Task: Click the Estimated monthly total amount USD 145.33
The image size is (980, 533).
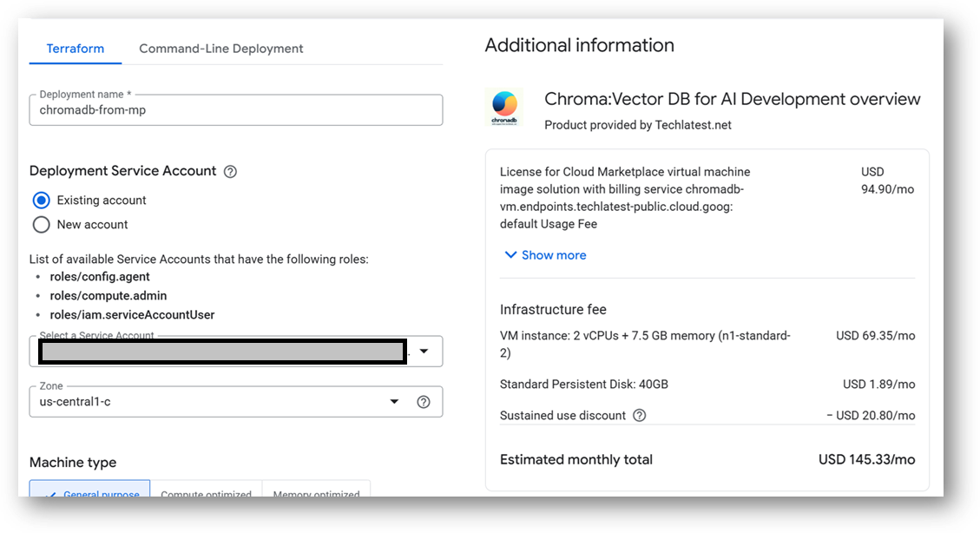Action: (866, 460)
